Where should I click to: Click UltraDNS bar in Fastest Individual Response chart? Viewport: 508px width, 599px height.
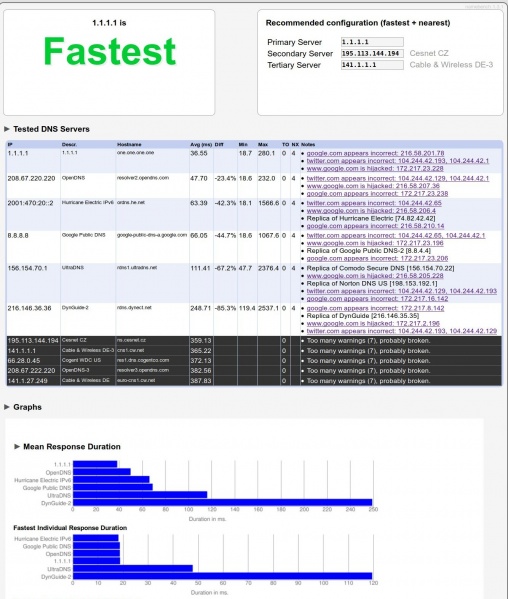(133, 568)
